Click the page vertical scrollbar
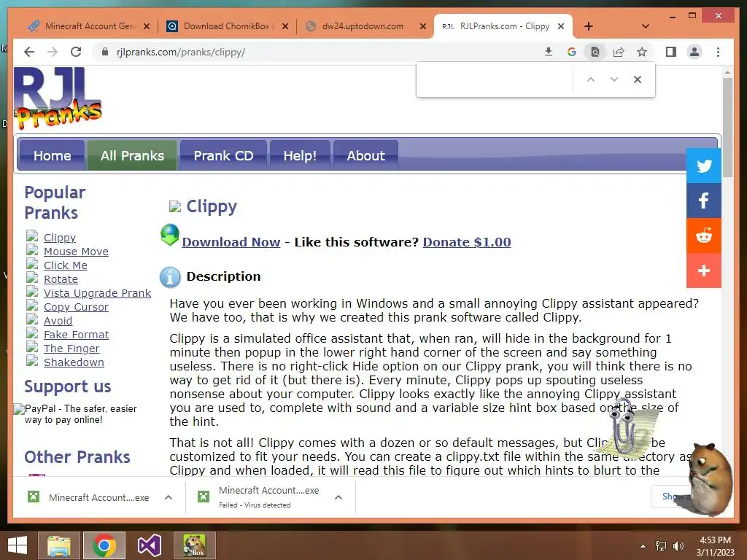The width and height of the screenshot is (747, 560). click(x=727, y=128)
